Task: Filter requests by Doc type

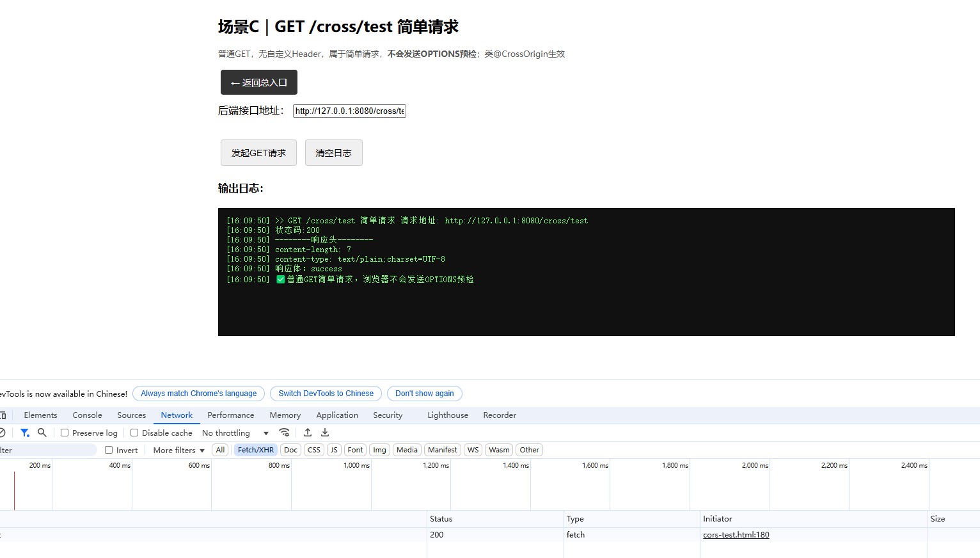Action: click(290, 450)
